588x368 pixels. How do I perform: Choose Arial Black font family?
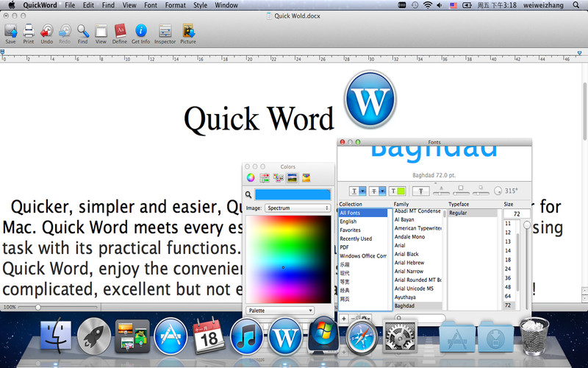(417, 254)
